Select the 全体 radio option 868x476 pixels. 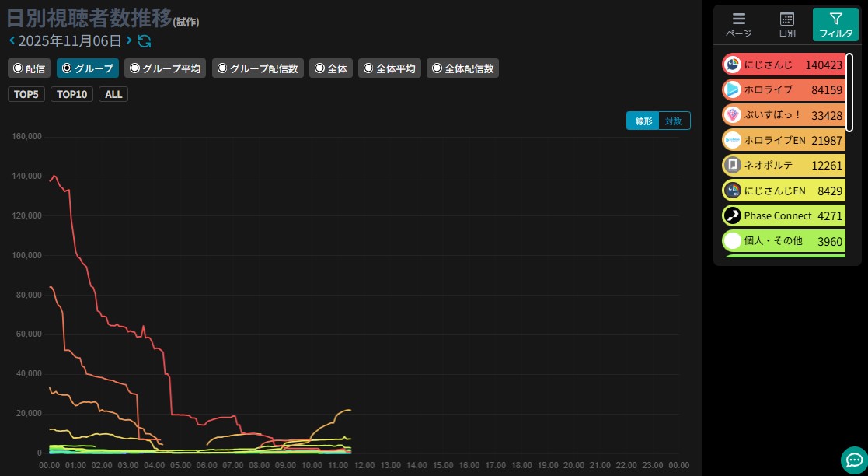pyautogui.click(x=331, y=68)
